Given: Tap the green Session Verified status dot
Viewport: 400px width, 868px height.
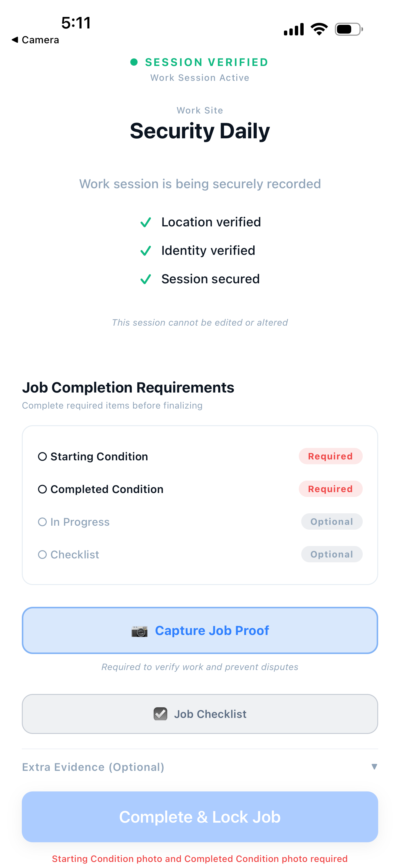Looking at the screenshot, I should (134, 62).
